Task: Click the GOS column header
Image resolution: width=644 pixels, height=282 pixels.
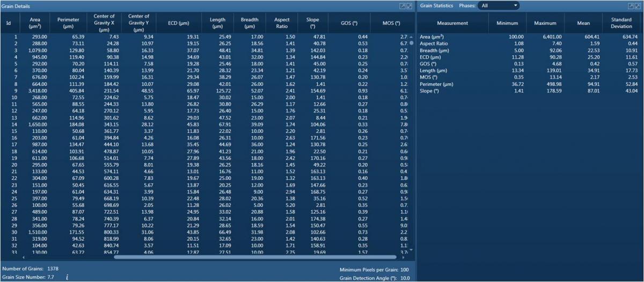Action: pyautogui.click(x=349, y=23)
